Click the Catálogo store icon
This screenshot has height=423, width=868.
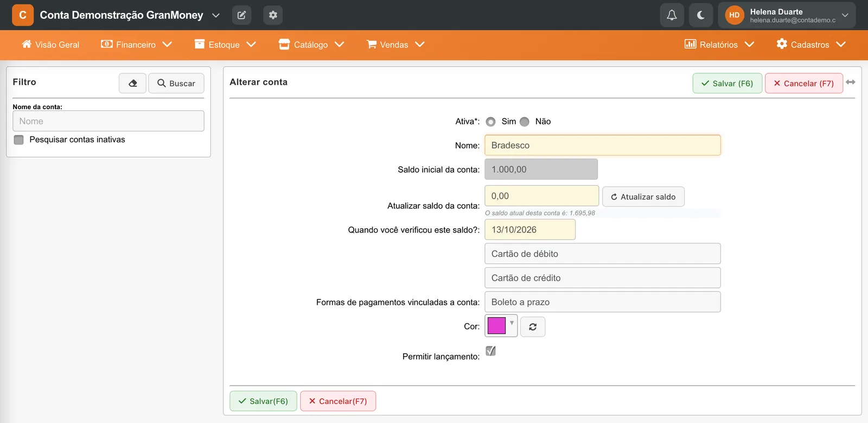pos(284,44)
